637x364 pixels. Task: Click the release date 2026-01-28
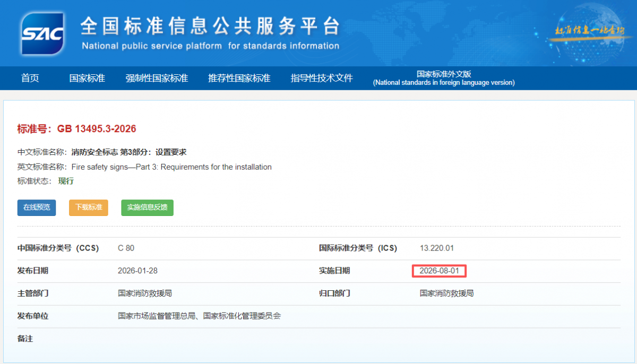coord(137,271)
